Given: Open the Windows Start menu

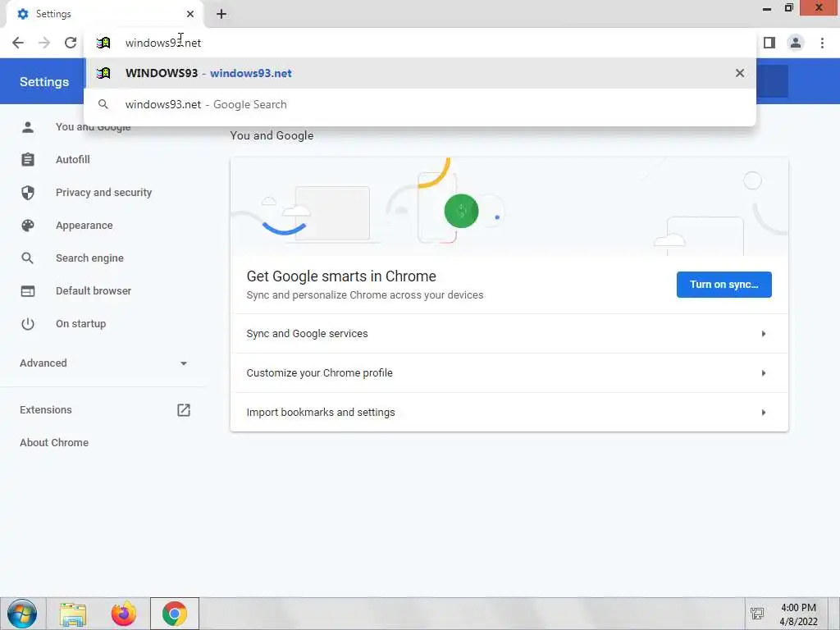Looking at the screenshot, I should point(22,614).
